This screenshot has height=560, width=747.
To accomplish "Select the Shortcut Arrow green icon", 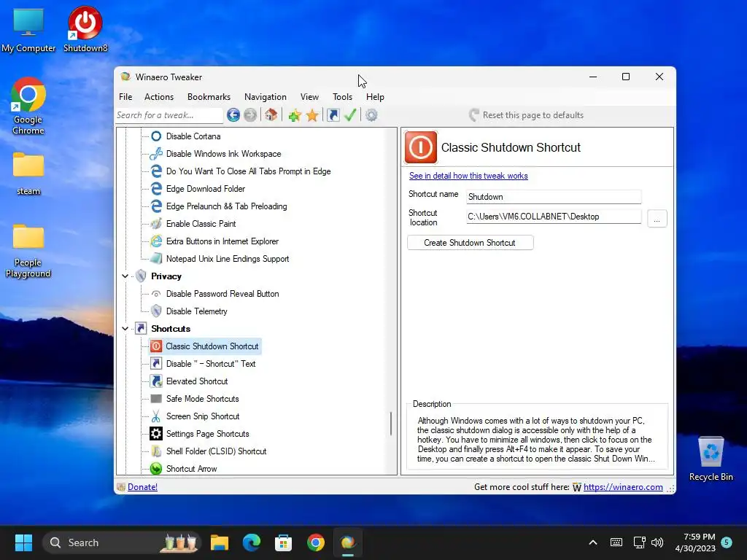I will pyautogui.click(x=156, y=469).
